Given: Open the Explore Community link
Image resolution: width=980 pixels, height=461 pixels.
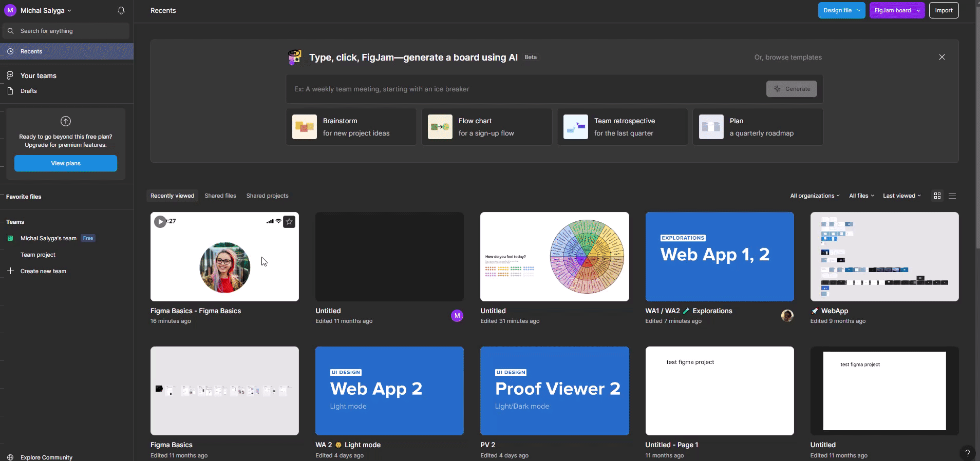Looking at the screenshot, I should point(46,457).
